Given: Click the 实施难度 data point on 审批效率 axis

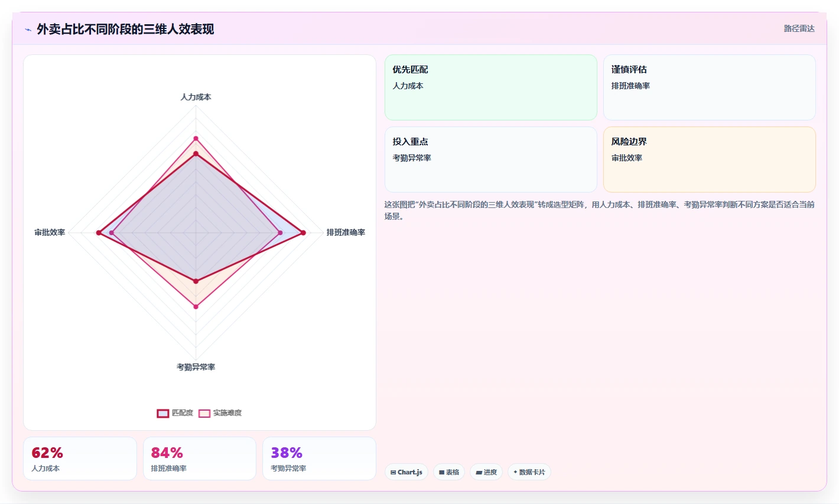Looking at the screenshot, I should point(111,233).
